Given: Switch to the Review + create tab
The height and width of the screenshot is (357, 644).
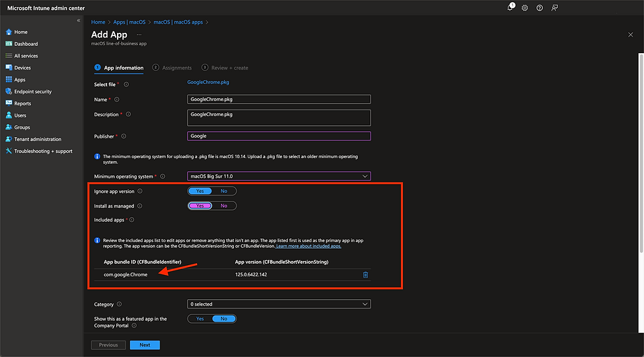Looking at the screenshot, I should tap(225, 68).
